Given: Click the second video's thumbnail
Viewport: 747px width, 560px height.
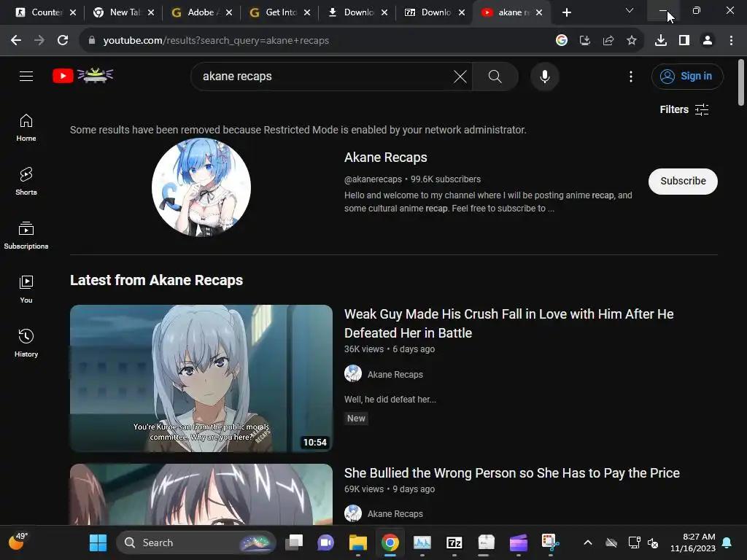Looking at the screenshot, I should pos(201,494).
